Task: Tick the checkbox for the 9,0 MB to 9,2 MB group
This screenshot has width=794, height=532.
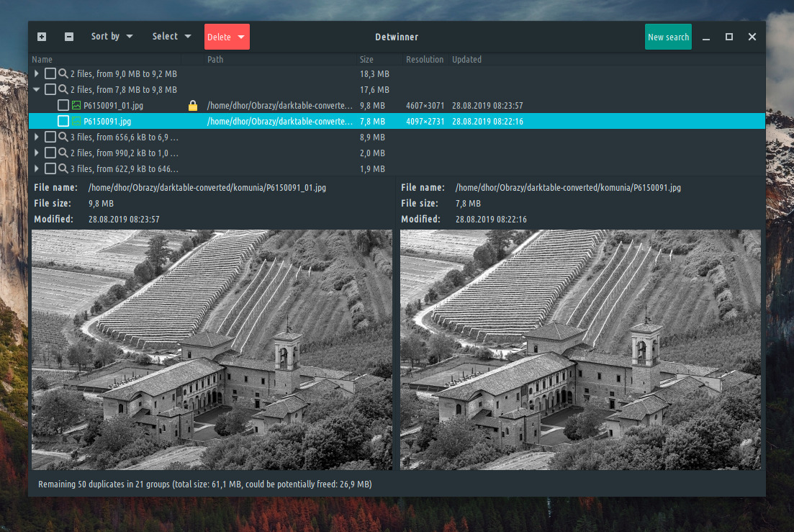Action: pos(50,74)
